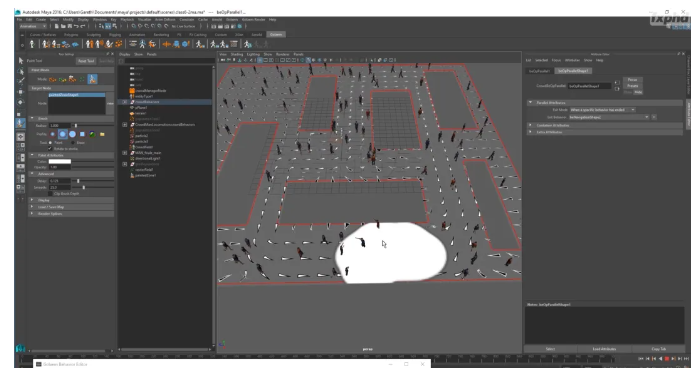Click the orange crowdManagerNode icon in Outliner
Image resolution: width=696 pixels, height=374 pixels.
point(132,91)
